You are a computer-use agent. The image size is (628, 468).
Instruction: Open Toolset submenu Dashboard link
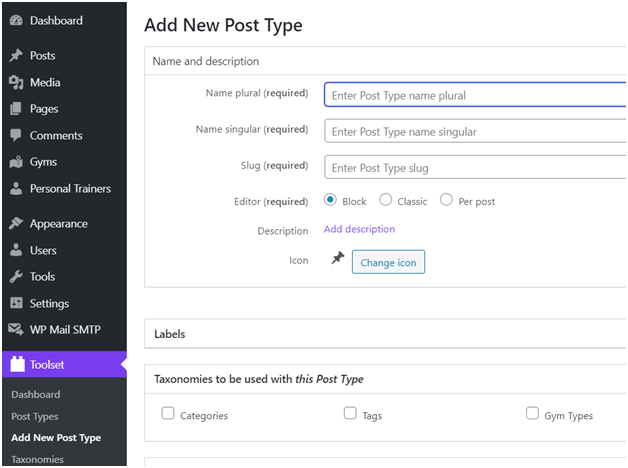36,395
